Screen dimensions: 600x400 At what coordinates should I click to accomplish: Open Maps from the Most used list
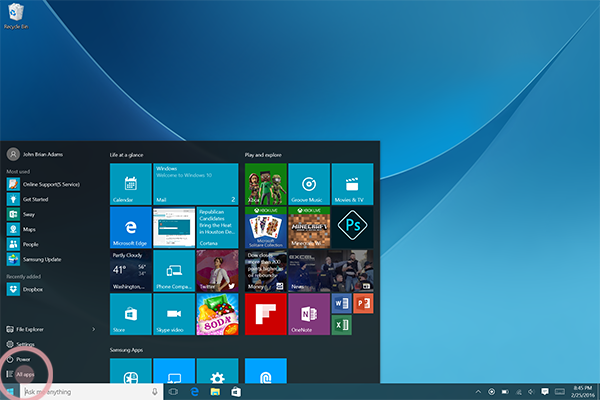tap(21, 229)
